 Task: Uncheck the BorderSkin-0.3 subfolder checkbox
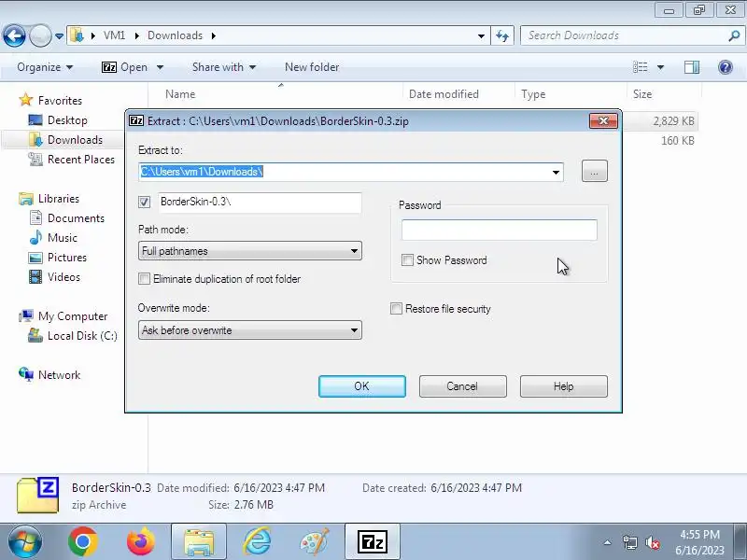[144, 202]
